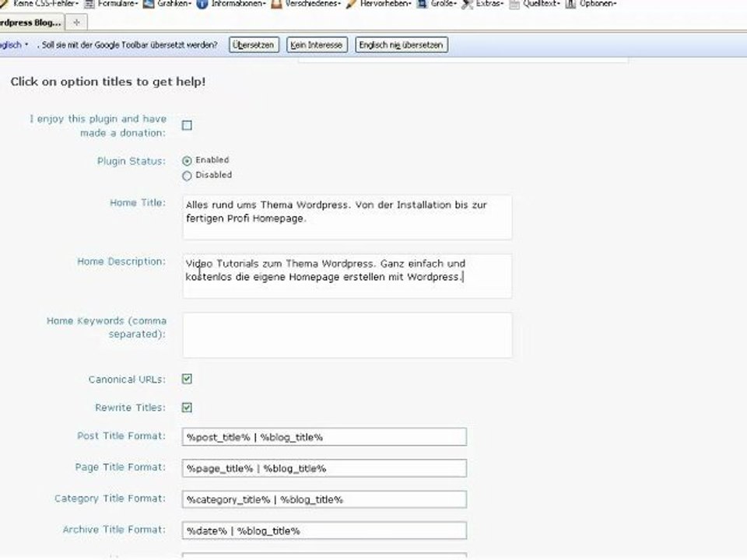Switch to the Wordpress Blog tab

pyautogui.click(x=30, y=23)
